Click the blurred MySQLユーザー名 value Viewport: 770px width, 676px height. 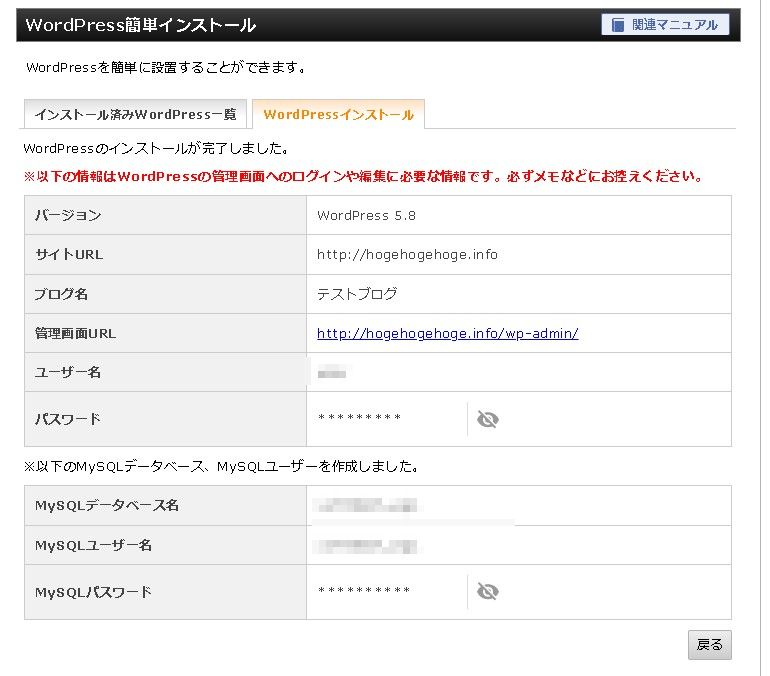point(364,546)
